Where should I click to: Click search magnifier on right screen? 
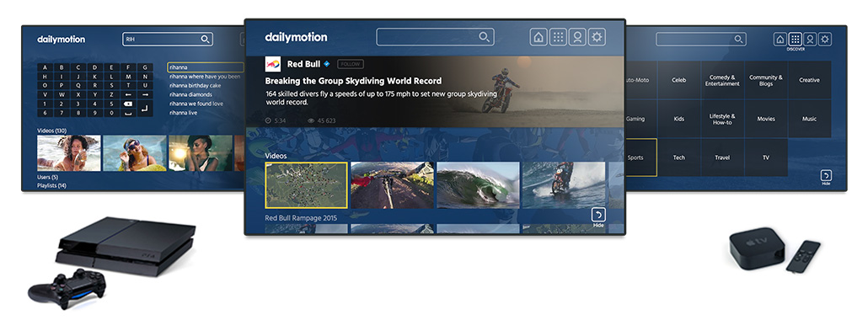tap(738, 40)
